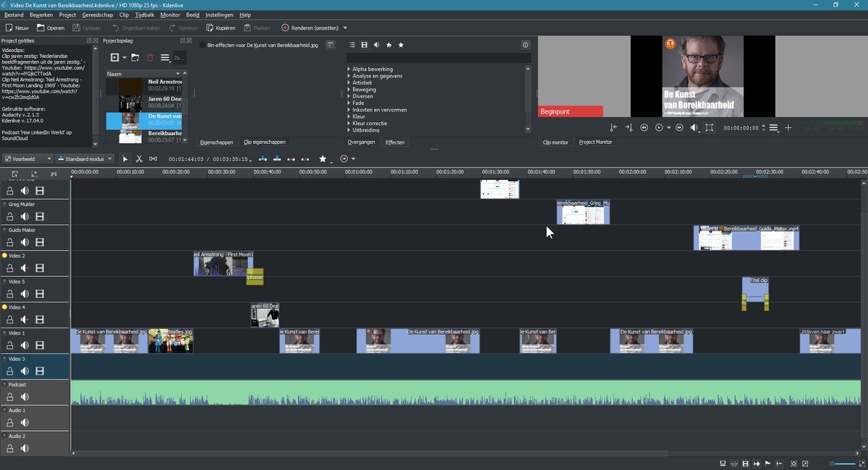Open monitor volume control icon
Screen dimensions: 868x470
coord(694,127)
